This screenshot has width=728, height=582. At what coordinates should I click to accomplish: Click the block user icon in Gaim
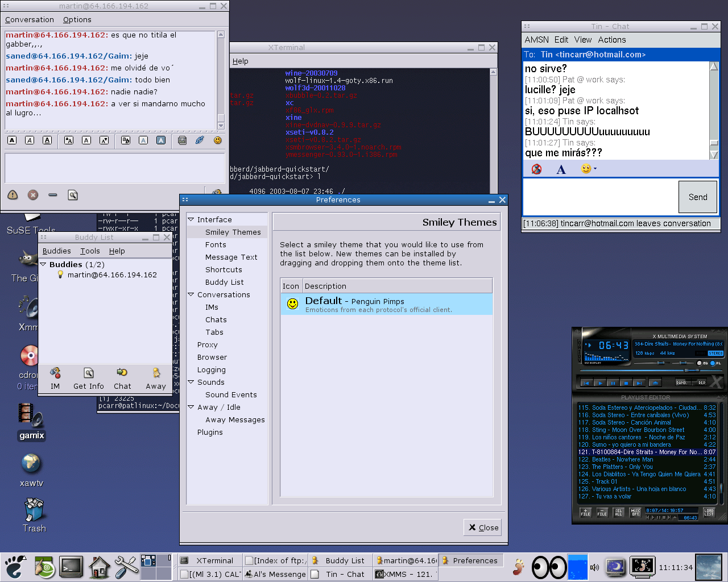33,195
